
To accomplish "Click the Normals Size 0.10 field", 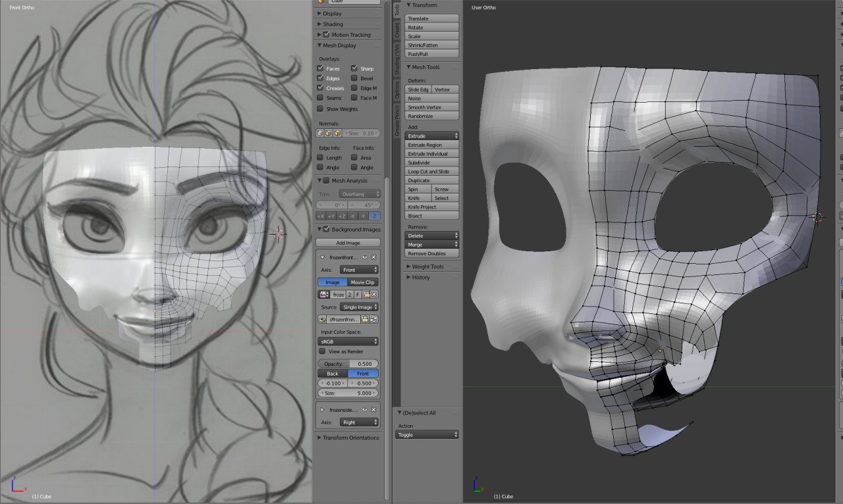I will pyautogui.click(x=360, y=133).
